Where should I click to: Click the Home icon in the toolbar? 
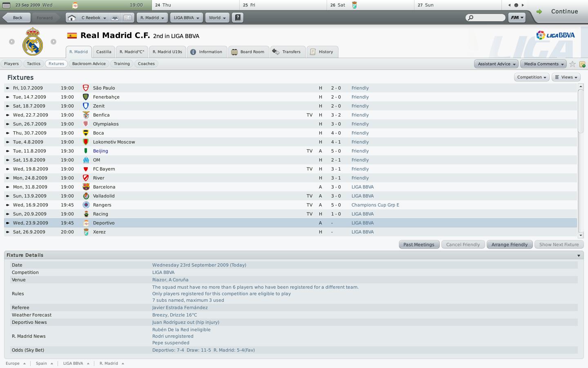(x=71, y=18)
